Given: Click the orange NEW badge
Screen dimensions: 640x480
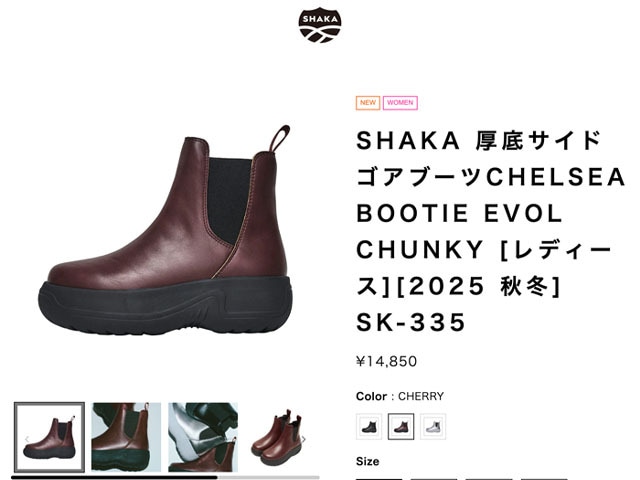Looking at the screenshot, I should pos(368,102).
